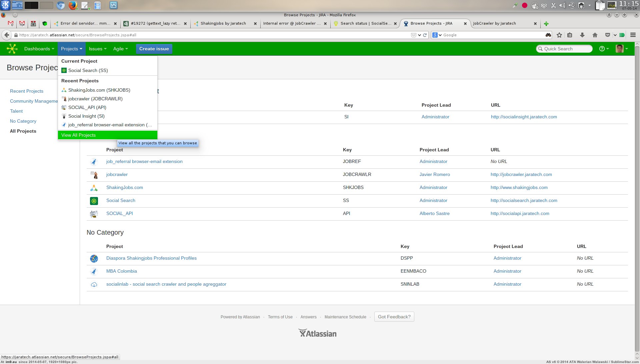Click the Got Feedback? button
The height and width of the screenshot is (364, 640).
(x=394, y=317)
